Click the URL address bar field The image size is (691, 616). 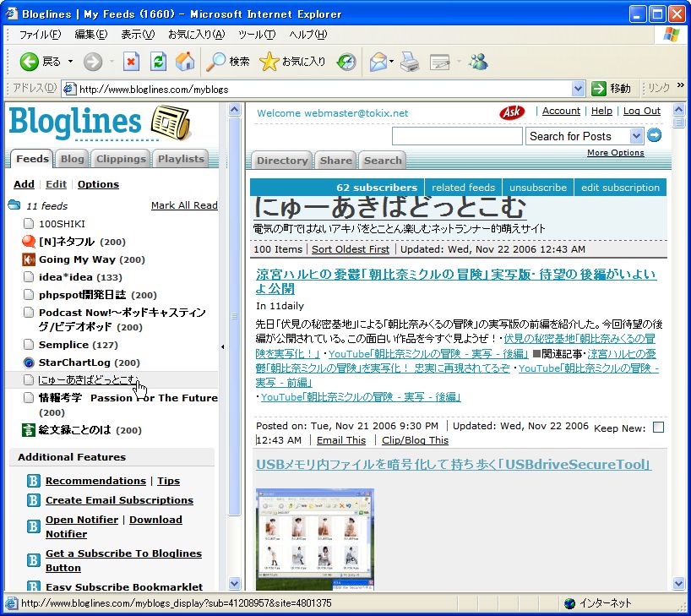pyautogui.click(x=324, y=89)
